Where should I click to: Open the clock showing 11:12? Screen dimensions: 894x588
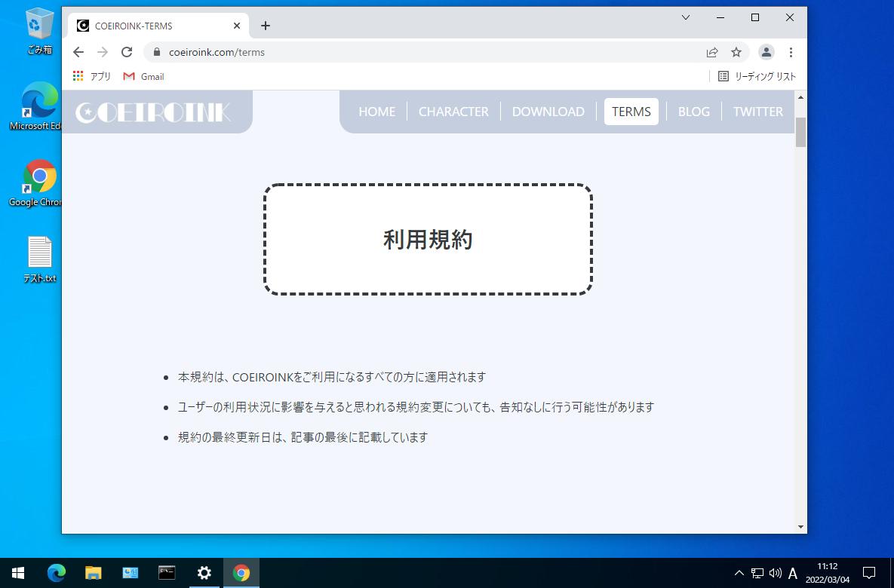828,573
